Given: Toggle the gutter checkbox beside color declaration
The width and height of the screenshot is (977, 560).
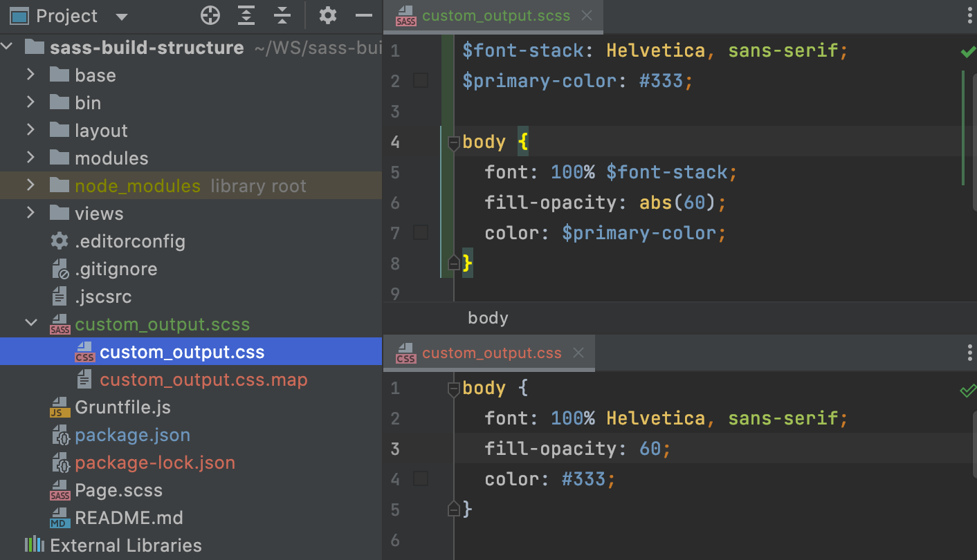Looking at the screenshot, I should point(421,233).
